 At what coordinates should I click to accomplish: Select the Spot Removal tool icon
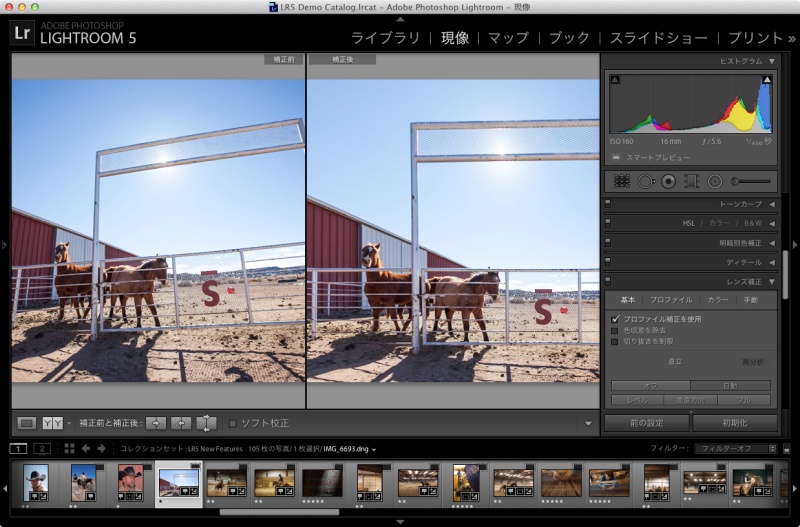pyautogui.click(x=645, y=181)
